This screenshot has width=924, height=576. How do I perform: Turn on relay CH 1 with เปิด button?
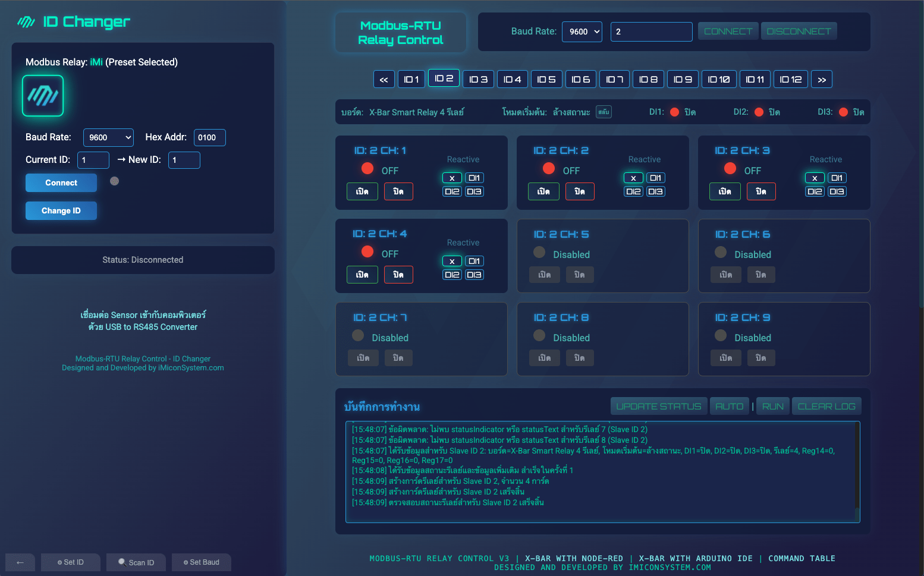pos(362,191)
